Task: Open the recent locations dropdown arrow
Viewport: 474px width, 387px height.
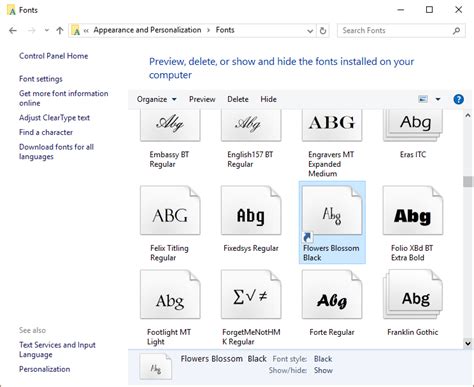Action: point(47,31)
